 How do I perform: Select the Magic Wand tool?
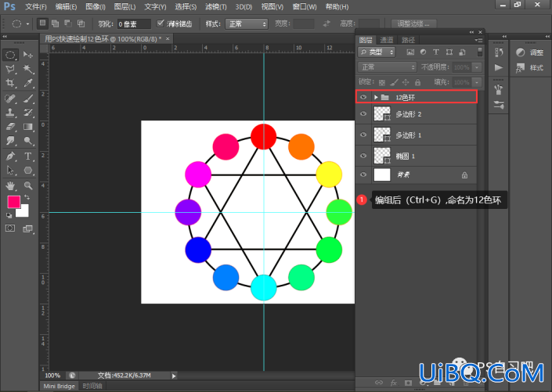28,69
